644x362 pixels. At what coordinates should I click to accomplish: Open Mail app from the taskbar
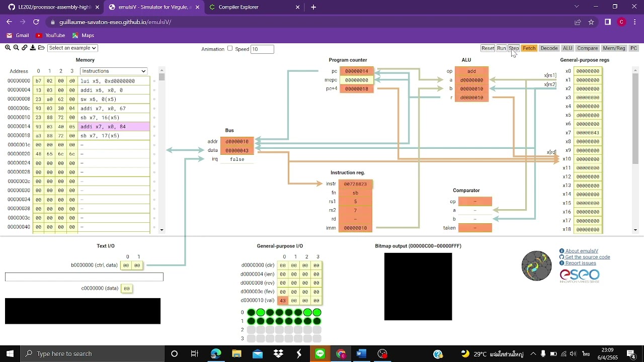click(x=258, y=353)
